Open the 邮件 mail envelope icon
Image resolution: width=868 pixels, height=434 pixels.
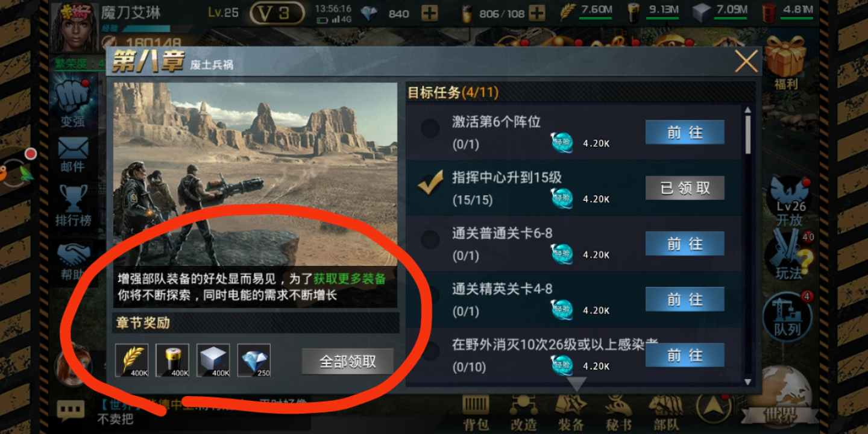(72, 154)
